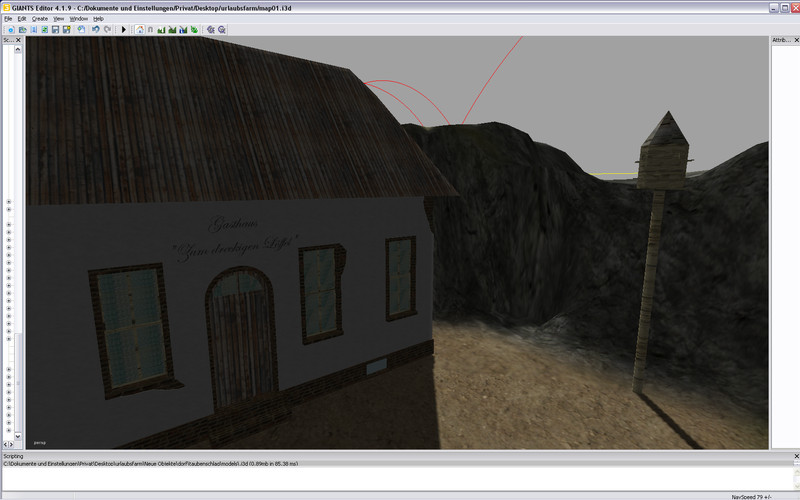800x500 pixels.
Task: Open the File menu
Action: (x=8, y=18)
